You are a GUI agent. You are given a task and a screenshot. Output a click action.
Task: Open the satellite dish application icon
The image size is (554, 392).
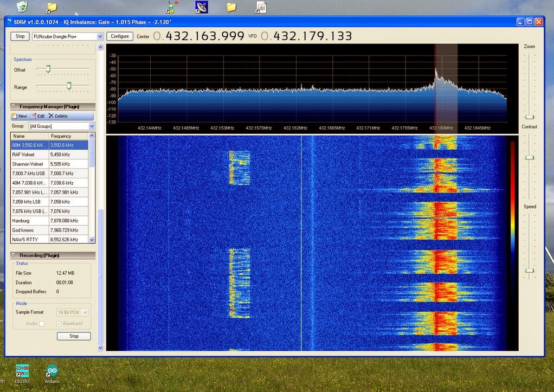[202, 7]
